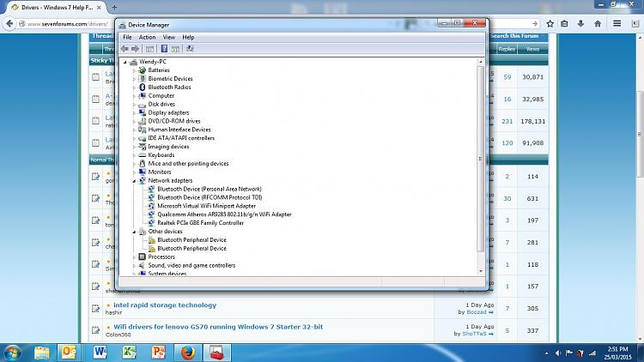Click the volume speaker tray icon

click(x=558, y=353)
